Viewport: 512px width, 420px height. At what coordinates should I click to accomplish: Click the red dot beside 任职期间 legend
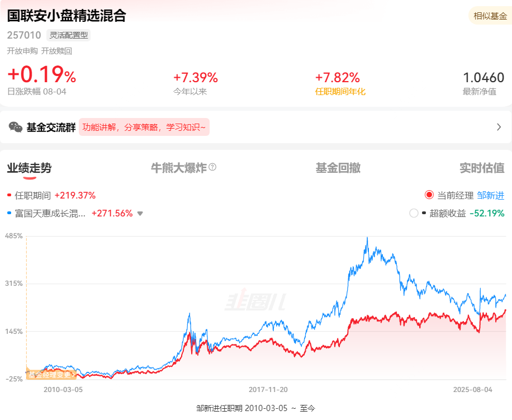(9, 196)
